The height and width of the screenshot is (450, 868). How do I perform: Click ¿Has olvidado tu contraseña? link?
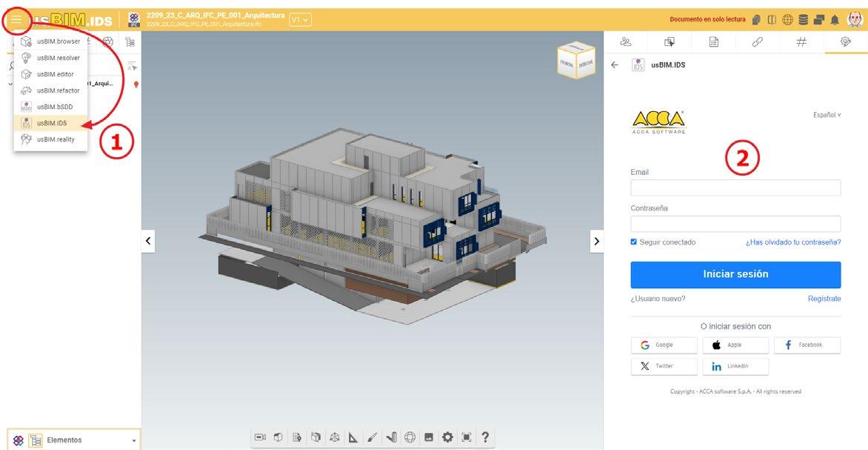[793, 242]
